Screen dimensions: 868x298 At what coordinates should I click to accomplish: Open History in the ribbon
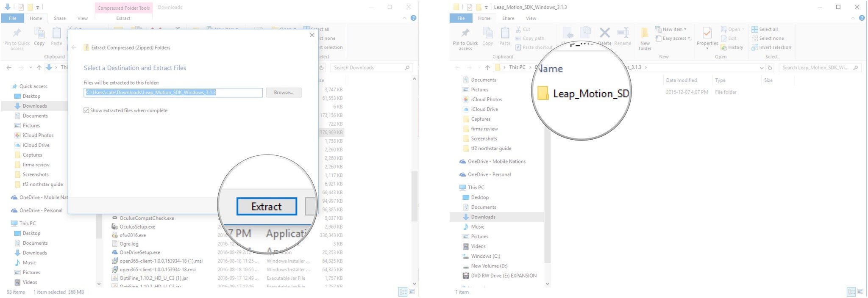tap(732, 47)
